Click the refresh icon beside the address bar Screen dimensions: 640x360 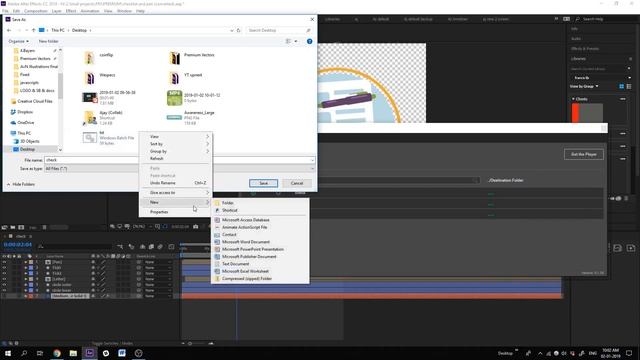[239, 30]
